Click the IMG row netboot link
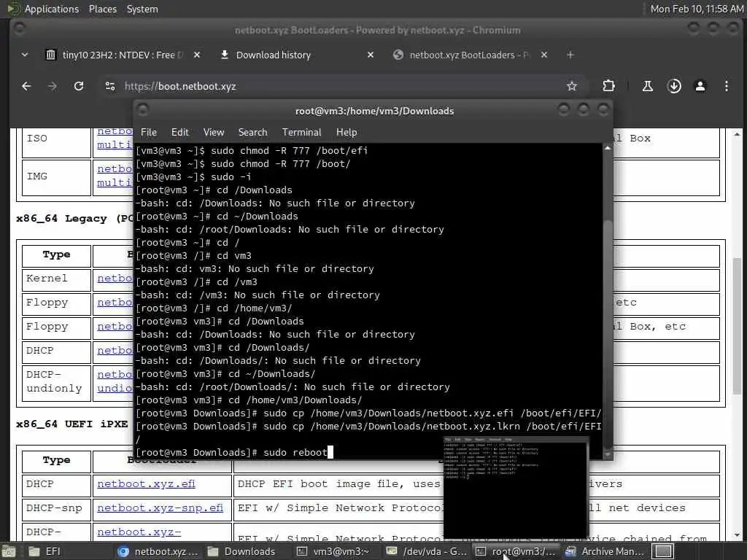Image resolution: width=747 pixels, height=560 pixels. (115, 176)
